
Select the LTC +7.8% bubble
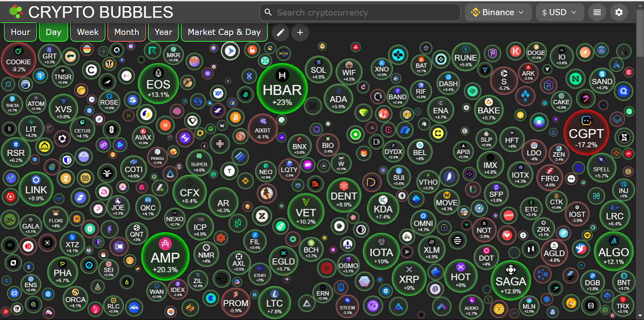coord(275,303)
